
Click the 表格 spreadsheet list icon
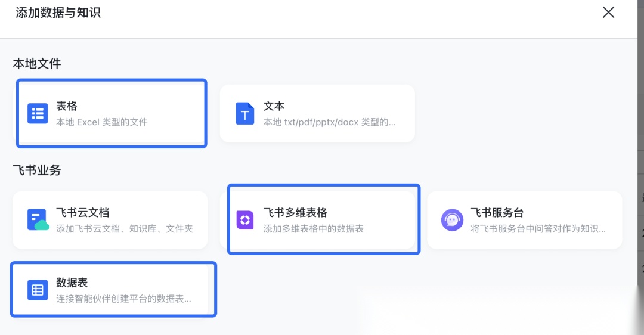tap(38, 113)
